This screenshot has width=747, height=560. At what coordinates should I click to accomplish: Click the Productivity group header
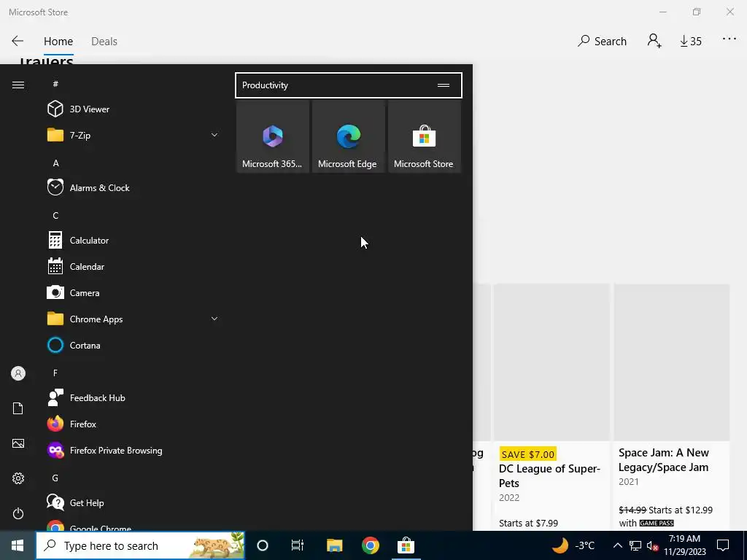pos(348,85)
